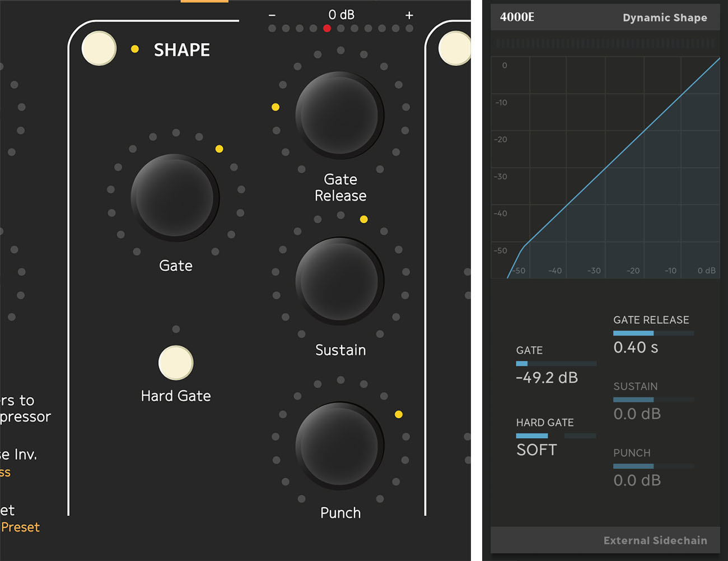
Task: Toggle the SHAPE section enable button
Action: [99, 49]
